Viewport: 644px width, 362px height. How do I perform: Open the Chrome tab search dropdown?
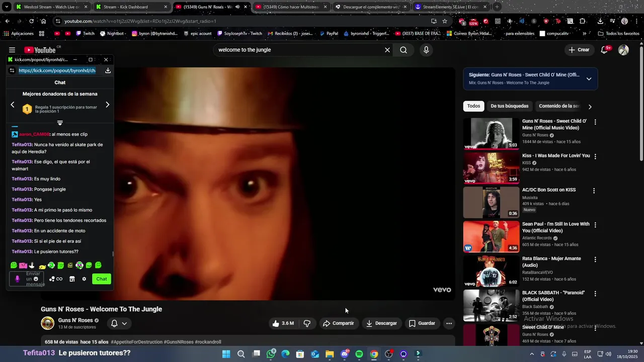pyautogui.click(x=7, y=7)
